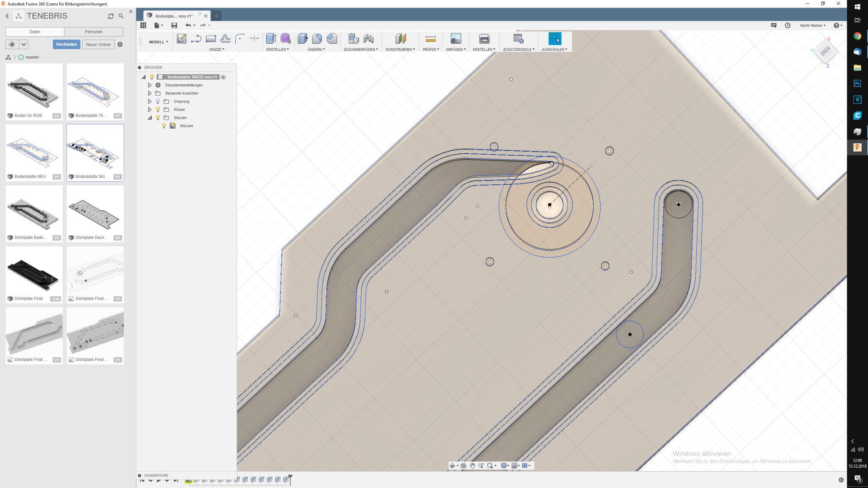Screen dimensions: 868x488
Task: Open the Distriplate Final V10 thumbnail
Action: (x=34, y=271)
